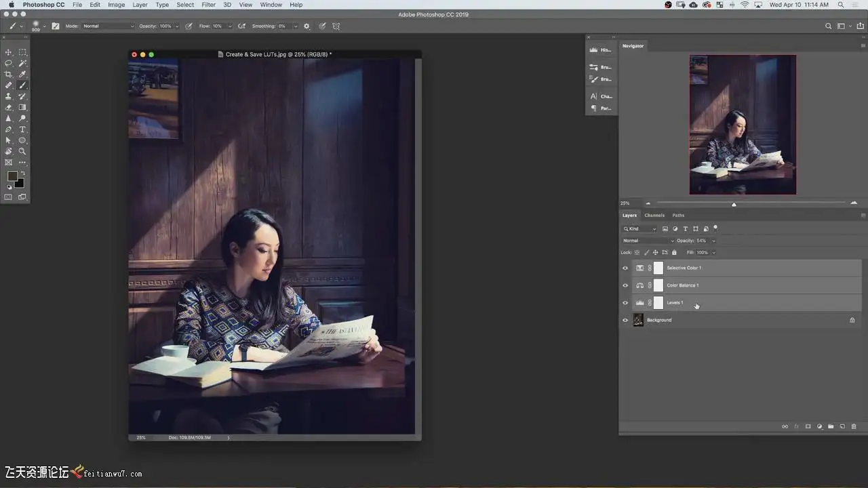
Task: Toggle visibility of Color Balance 1 layer
Action: tap(625, 285)
